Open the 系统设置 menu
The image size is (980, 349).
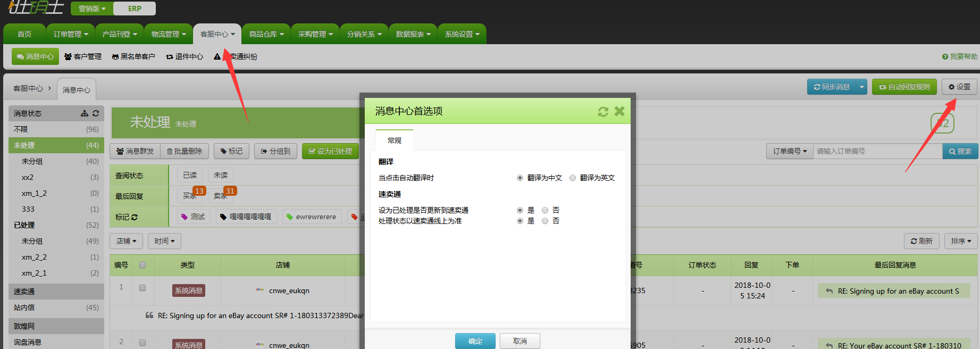pyautogui.click(x=462, y=34)
